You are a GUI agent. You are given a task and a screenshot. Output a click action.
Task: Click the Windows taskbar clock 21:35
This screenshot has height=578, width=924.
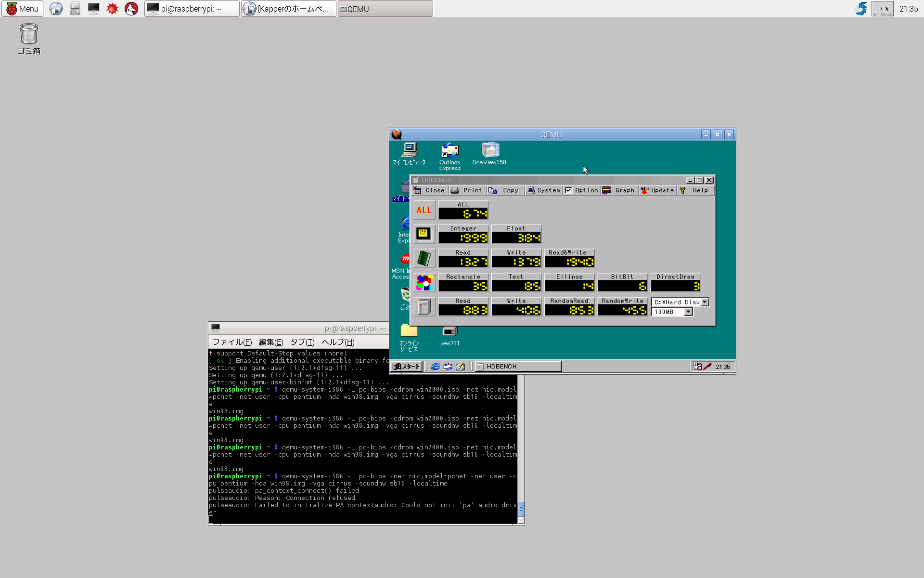(x=722, y=367)
